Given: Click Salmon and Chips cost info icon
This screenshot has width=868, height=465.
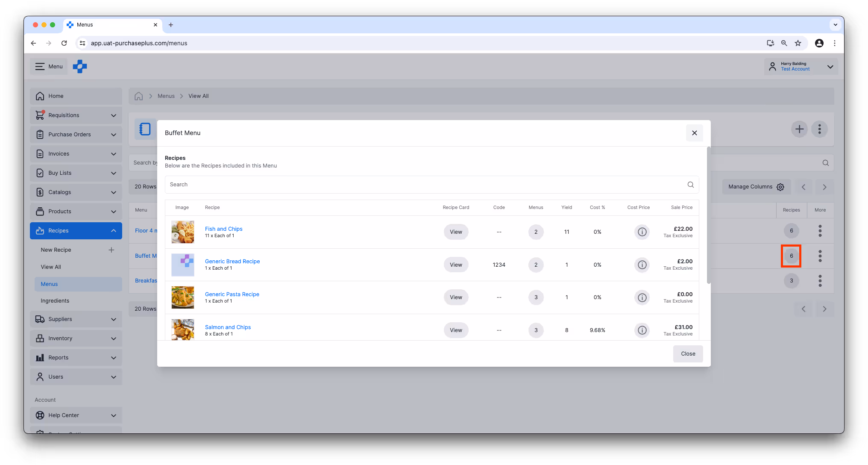Looking at the screenshot, I should [x=642, y=330].
